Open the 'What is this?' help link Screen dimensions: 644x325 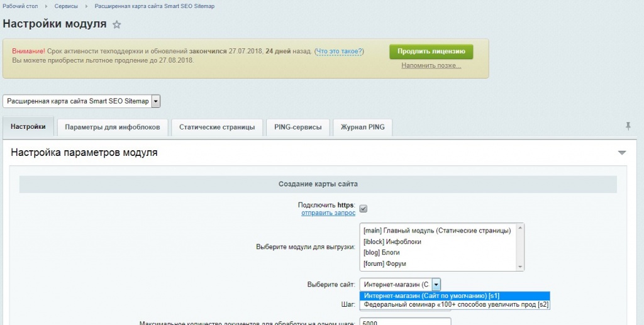tap(339, 52)
